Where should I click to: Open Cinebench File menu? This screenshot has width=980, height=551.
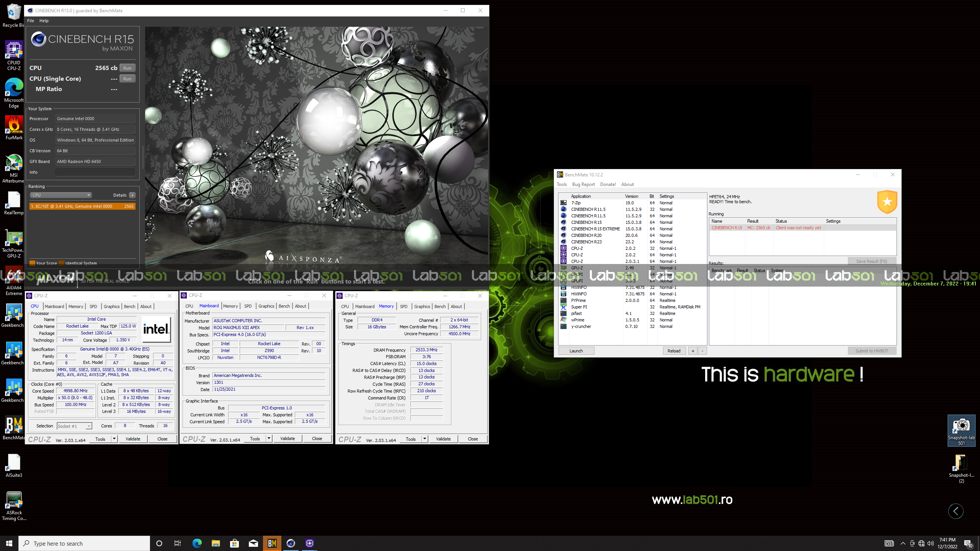coord(31,21)
